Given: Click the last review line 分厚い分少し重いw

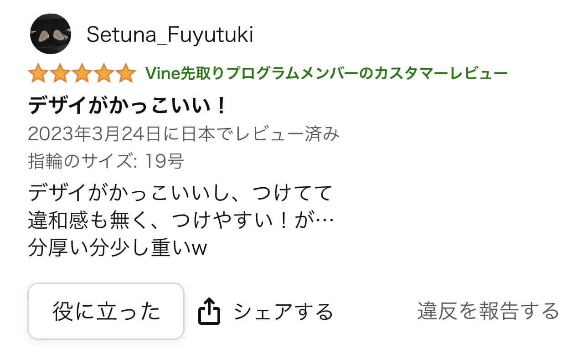Looking at the screenshot, I should [x=118, y=249].
